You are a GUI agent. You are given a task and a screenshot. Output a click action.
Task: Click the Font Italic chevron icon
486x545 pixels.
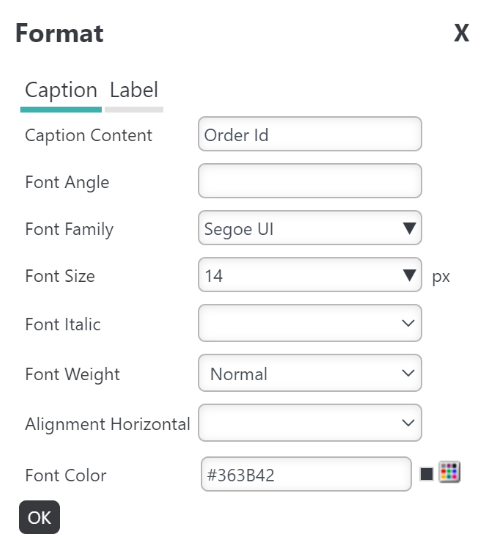(408, 323)
